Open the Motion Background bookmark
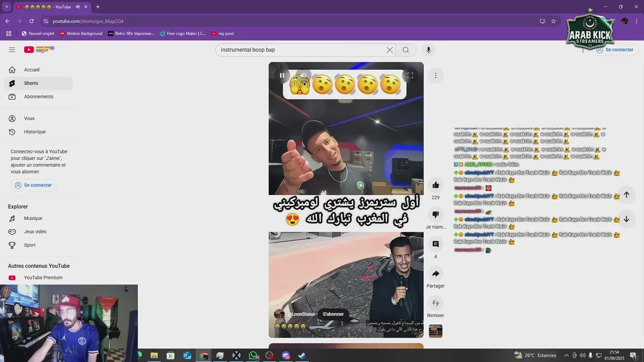 point(81,34)
